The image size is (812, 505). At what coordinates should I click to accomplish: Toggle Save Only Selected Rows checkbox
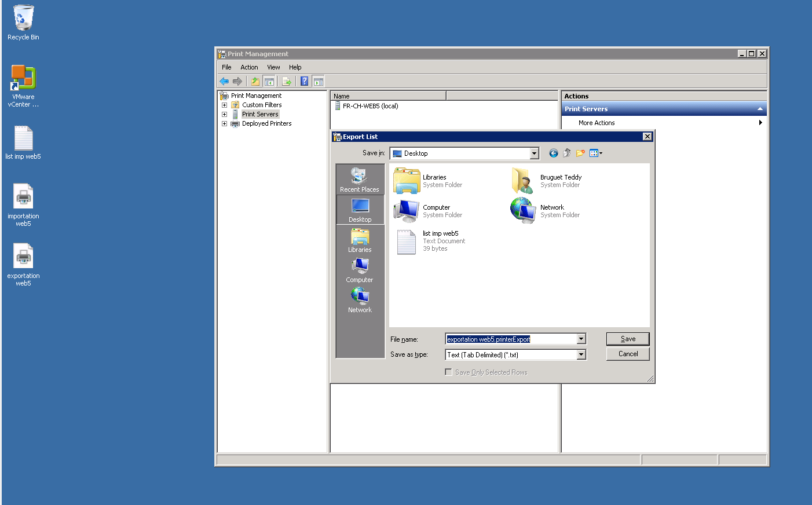tap(448, 372)
